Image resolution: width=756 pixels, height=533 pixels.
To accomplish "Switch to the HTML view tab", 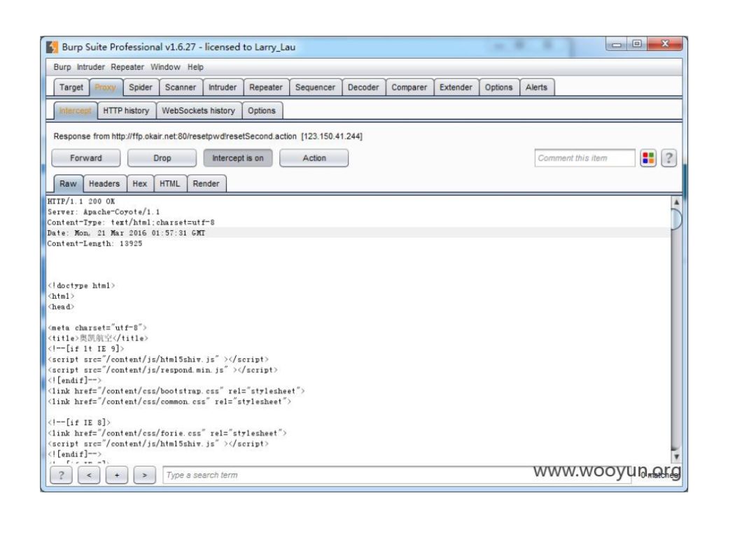I will coord(169,183).
